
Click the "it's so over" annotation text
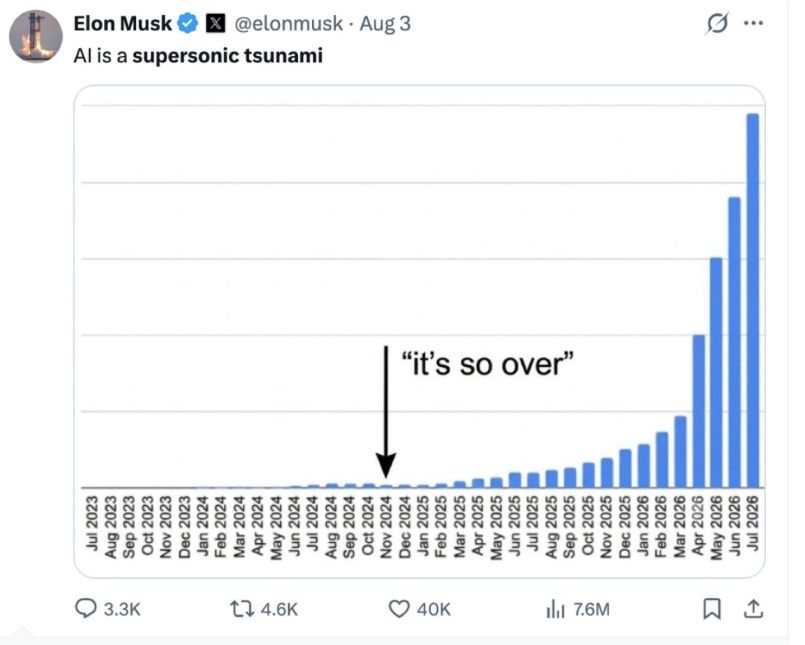[x=487, y=364]
